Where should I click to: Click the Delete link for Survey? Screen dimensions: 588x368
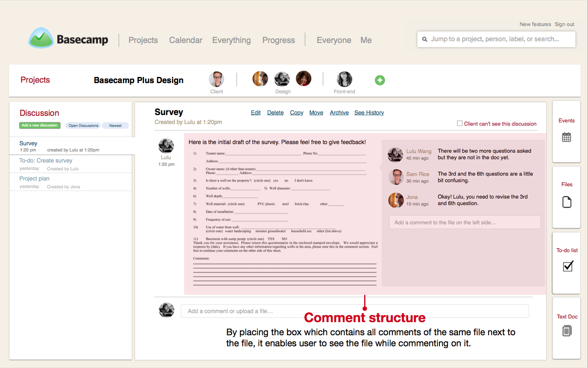[x=275, y=113]
